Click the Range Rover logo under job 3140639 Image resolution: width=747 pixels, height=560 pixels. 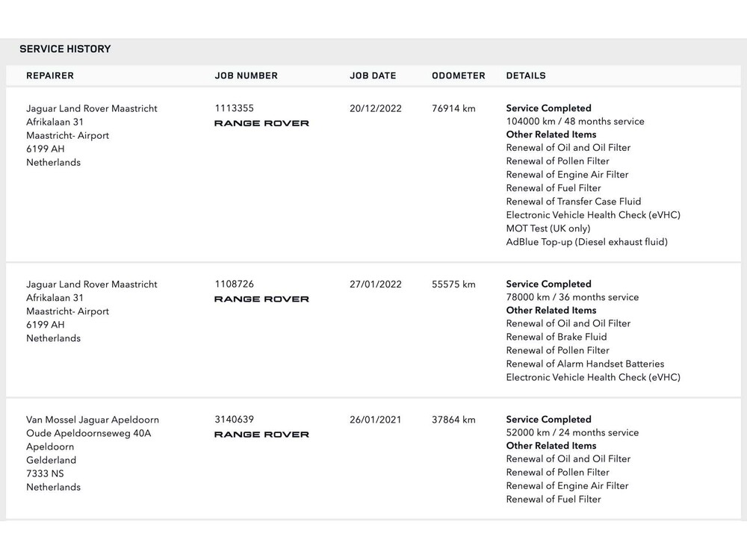coord(261,435)
